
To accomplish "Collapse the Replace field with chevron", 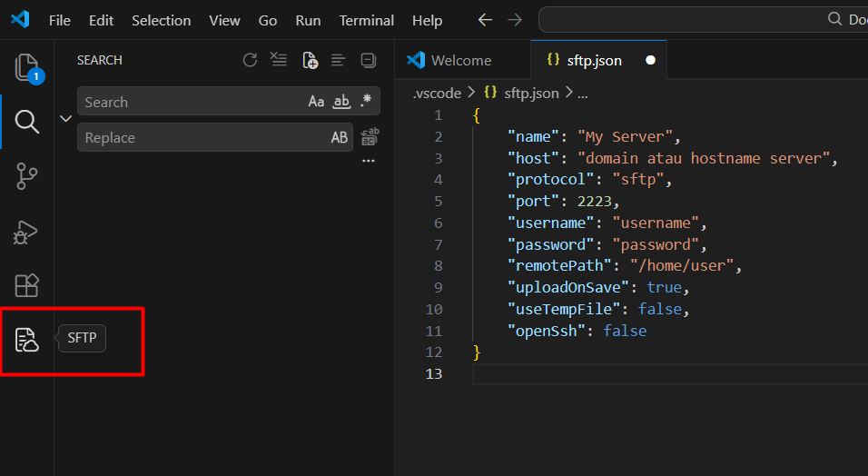I will (65, 119).
